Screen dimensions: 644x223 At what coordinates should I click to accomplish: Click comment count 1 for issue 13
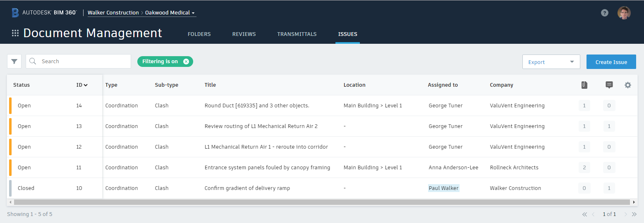coord(609,126)
